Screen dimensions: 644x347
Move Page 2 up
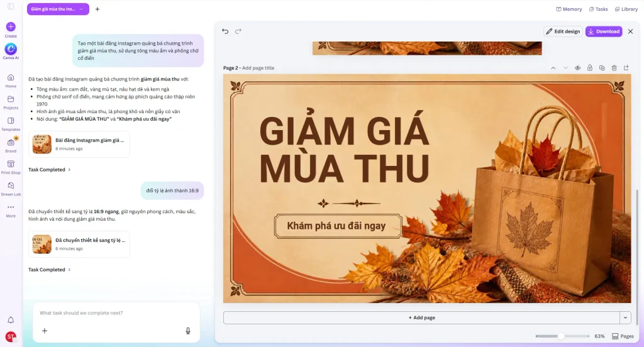[x=553, y=68]
